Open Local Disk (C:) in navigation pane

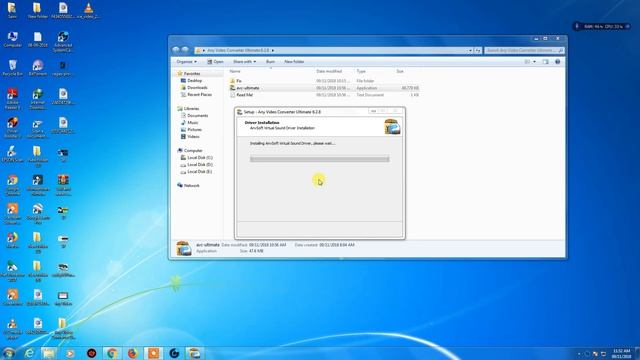(x=200, y=158)
